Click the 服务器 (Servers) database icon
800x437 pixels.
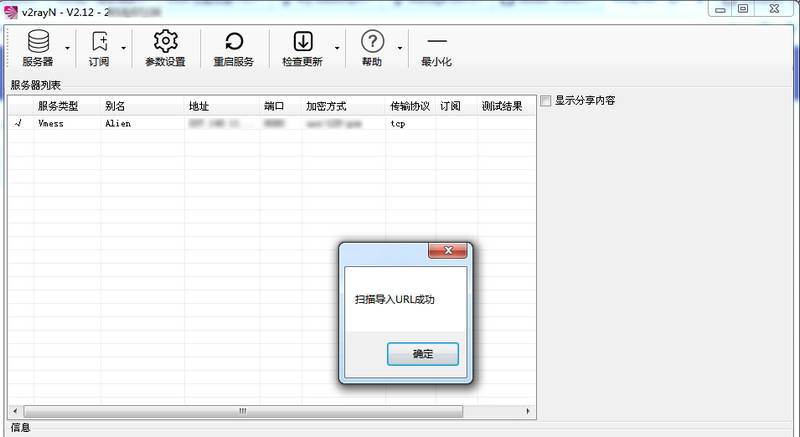(x=38, y=42)
